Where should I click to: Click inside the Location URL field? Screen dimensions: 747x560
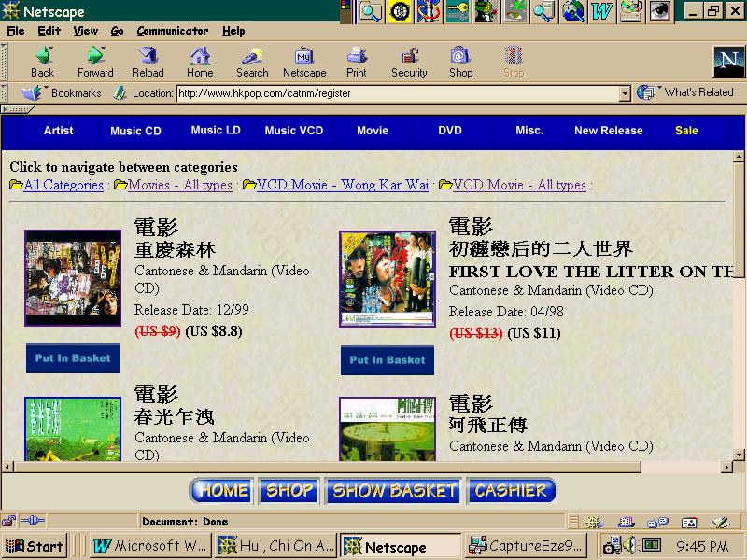pyautogui.click(x=399, y=93)
